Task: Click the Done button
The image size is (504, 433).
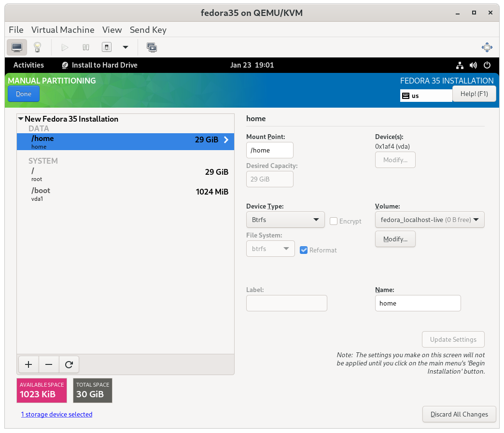Action: pyautogui.click(x=24, y=94)
